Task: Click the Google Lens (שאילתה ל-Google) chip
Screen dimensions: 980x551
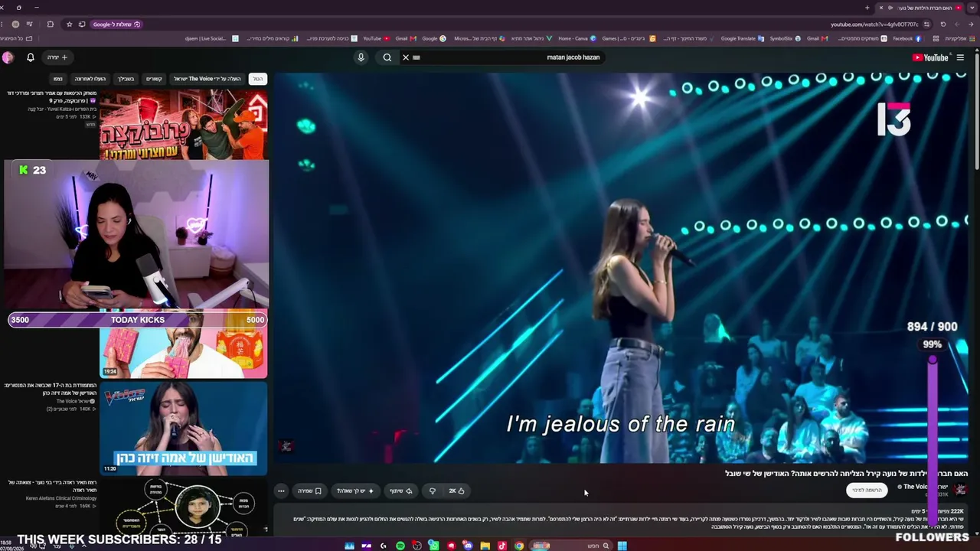Action: tap(116, 24)
